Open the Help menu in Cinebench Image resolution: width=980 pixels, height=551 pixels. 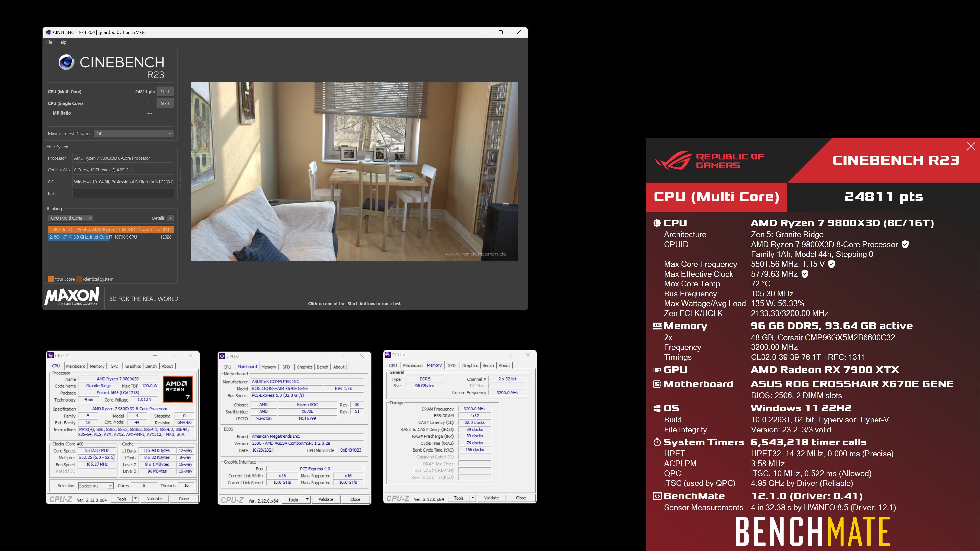pos(62,42)
